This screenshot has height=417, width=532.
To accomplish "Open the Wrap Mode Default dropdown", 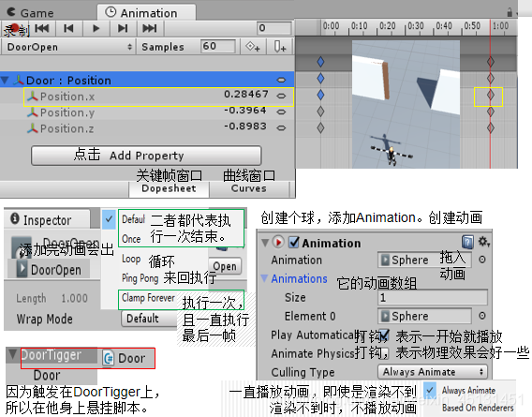I will click(x=149, y=319).
